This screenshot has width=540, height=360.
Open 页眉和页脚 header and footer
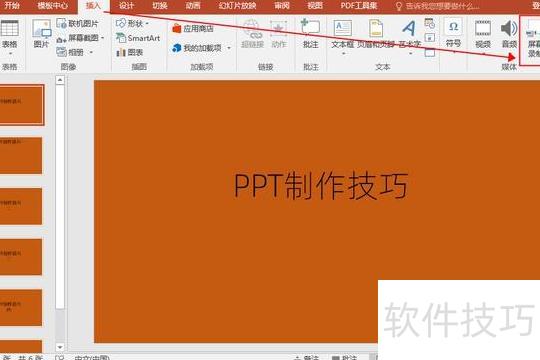pos(375,33)
